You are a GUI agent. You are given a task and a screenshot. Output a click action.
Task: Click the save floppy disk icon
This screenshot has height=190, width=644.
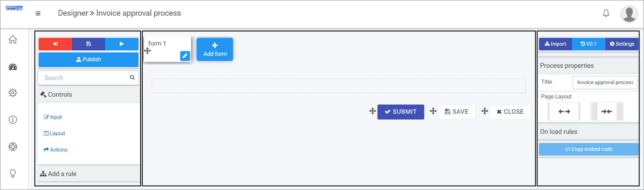point(88,44)
